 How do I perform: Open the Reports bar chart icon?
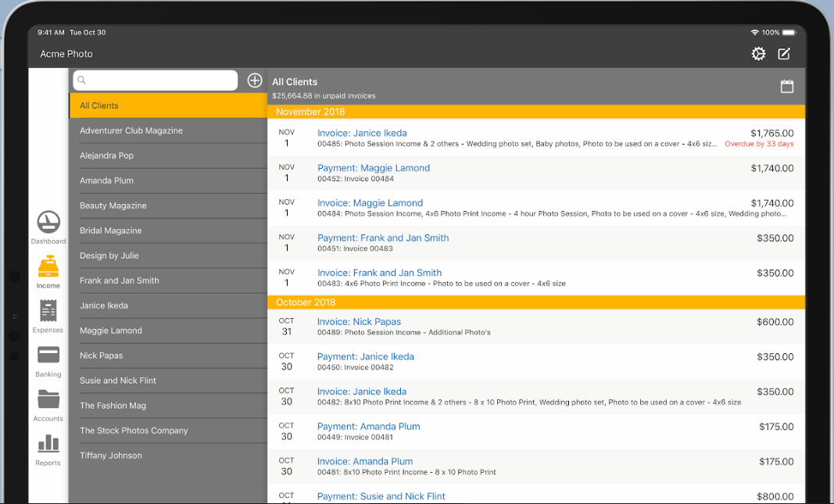click(48, 445)
